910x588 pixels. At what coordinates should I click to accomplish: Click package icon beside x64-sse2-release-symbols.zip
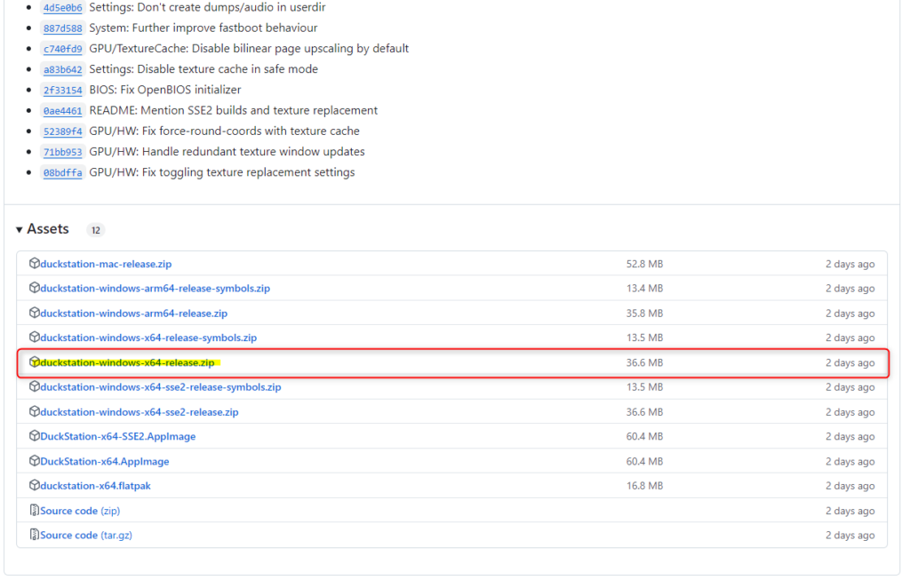point(35,386)
